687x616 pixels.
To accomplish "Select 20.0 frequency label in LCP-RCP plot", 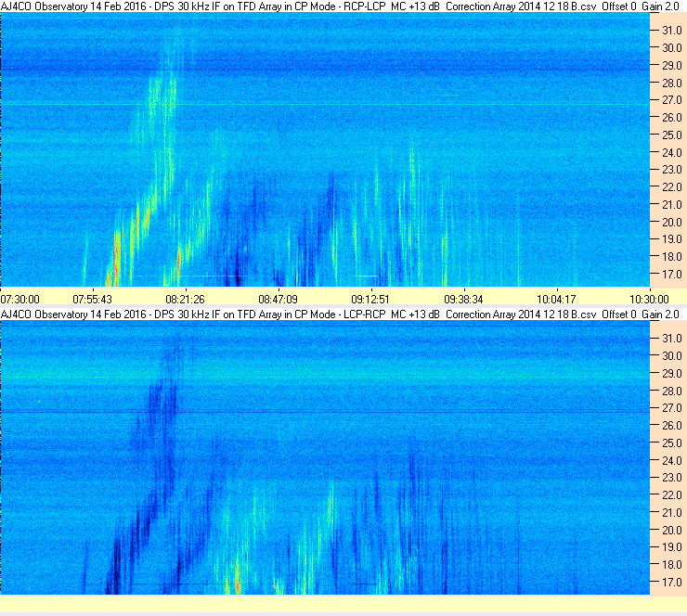I will pyautogui.click(x=672, y=531).
